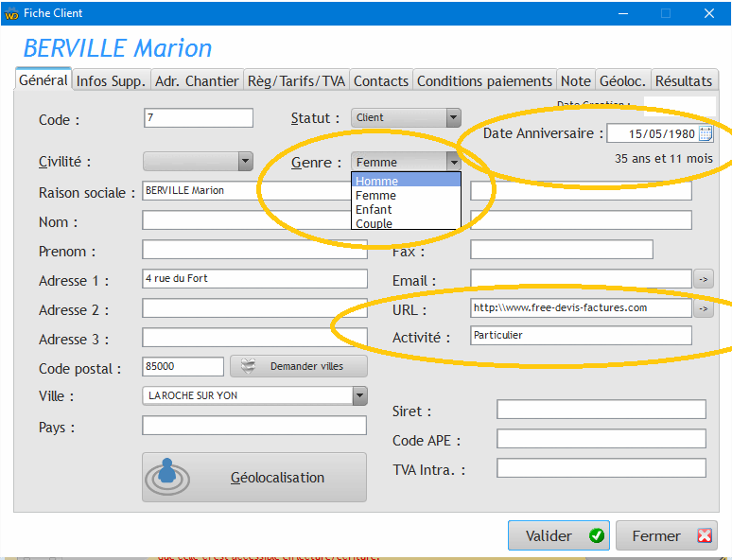Open the birthday date calendar picker icon
This screenshot has height=560, width=732.
pos(706,133)
